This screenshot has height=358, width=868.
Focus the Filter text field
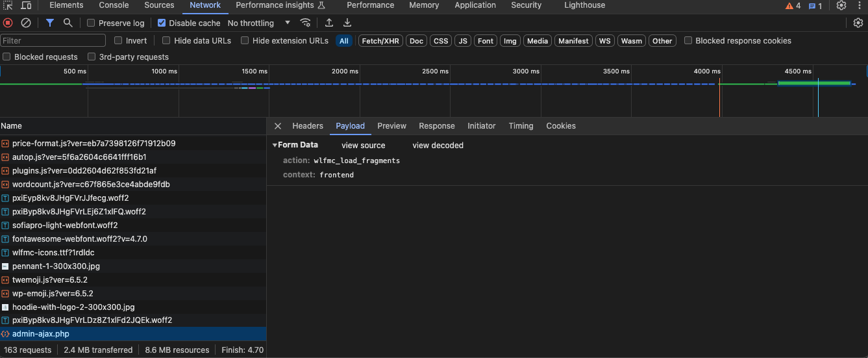point(53,41)
